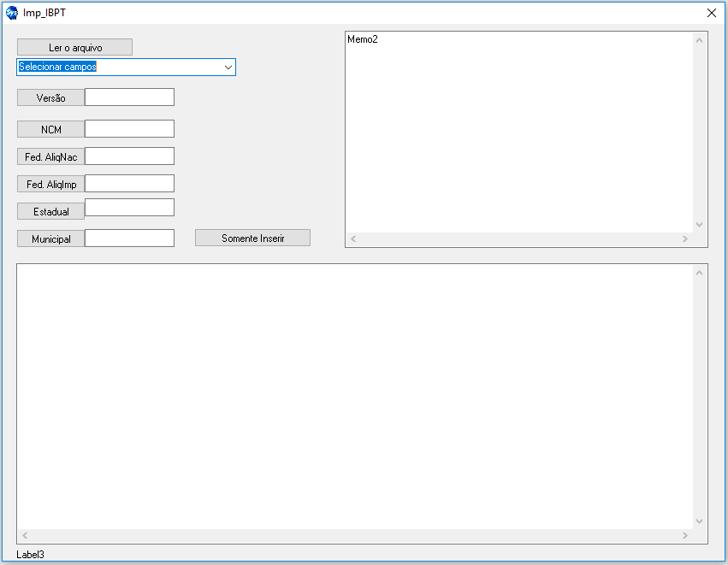Click the Versão button
This screenshot has height=565, width=728.
point(51,97)
